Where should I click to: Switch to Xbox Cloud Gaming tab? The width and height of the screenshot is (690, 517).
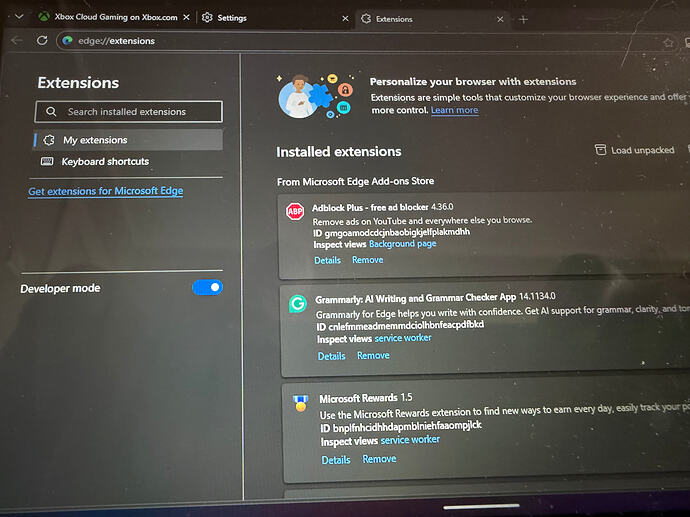click(x=114, y=17)
